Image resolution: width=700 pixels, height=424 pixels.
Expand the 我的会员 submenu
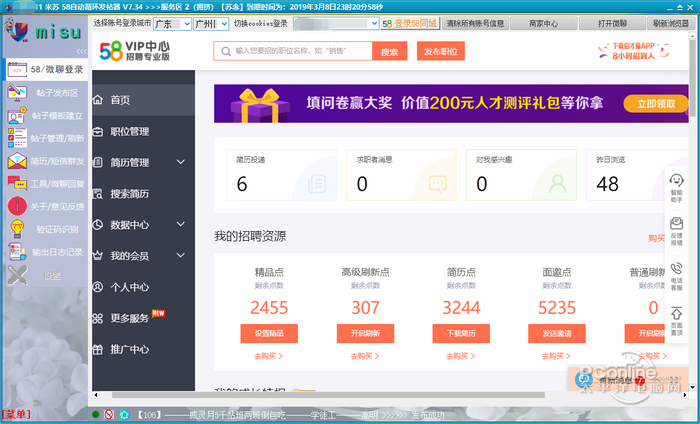coord(180,255)
